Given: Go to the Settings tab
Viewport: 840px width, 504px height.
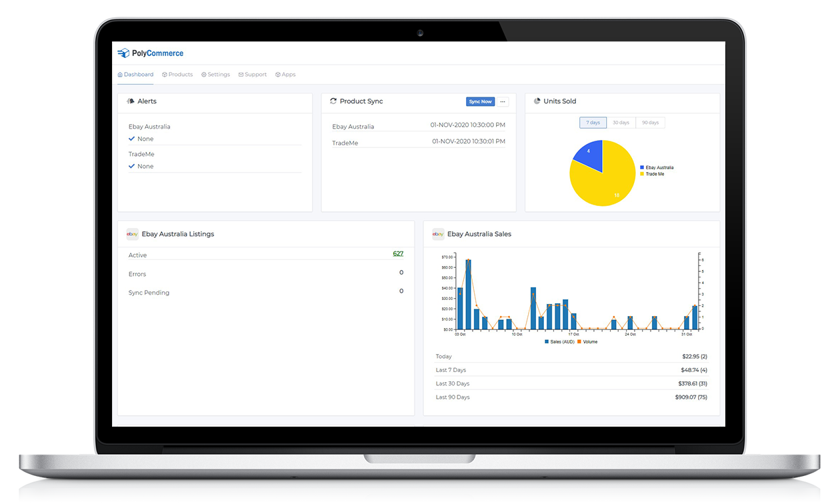Looking at the screenshot, I should tap(215, 75).
